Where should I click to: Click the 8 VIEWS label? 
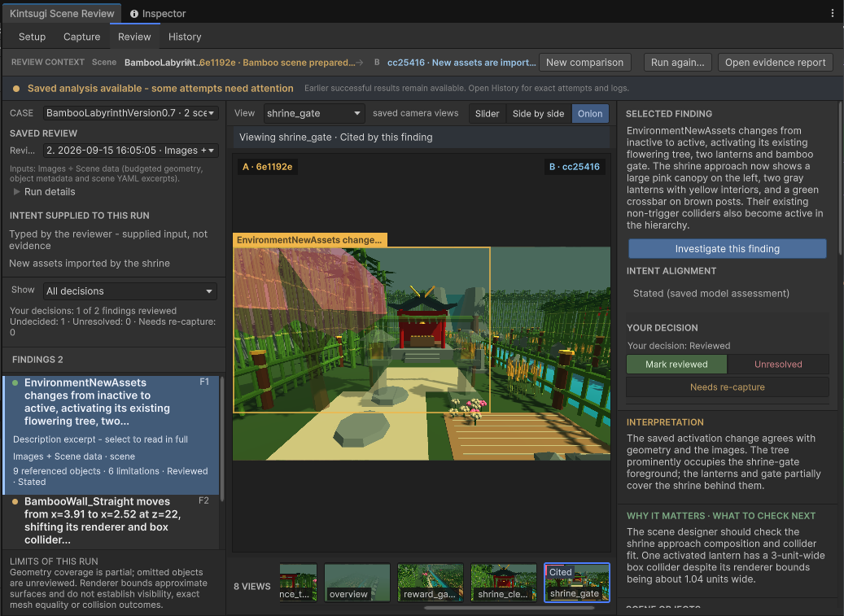coord(252,587)
